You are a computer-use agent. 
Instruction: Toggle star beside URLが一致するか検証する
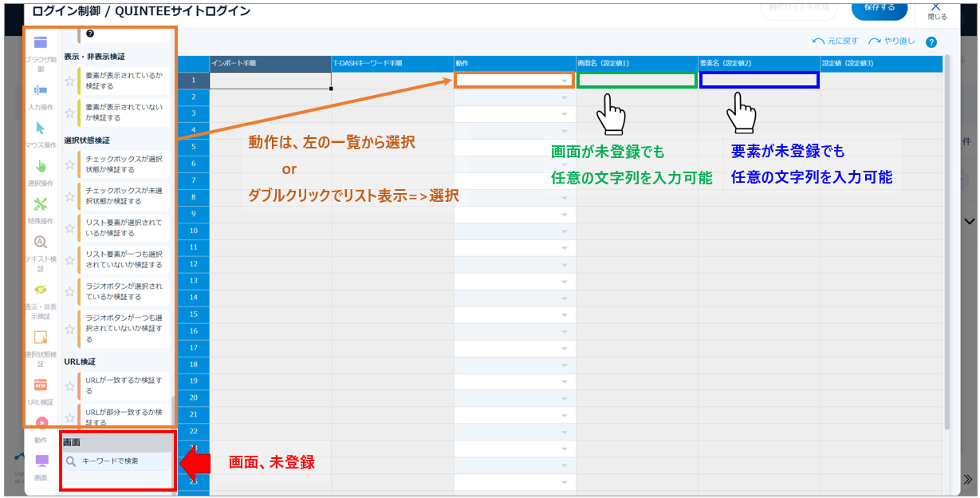(70, 386)
